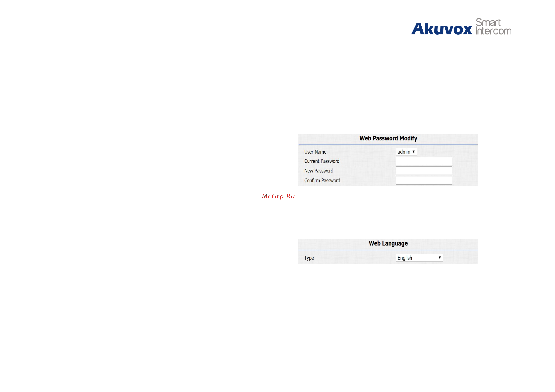
Task: Expand the Web Language Type dropdown
Action: [x=419, y=258]
